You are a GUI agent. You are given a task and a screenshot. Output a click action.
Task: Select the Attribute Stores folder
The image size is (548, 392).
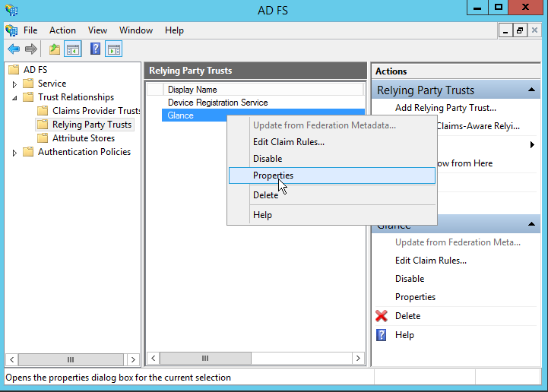click(x=83, y=138)
